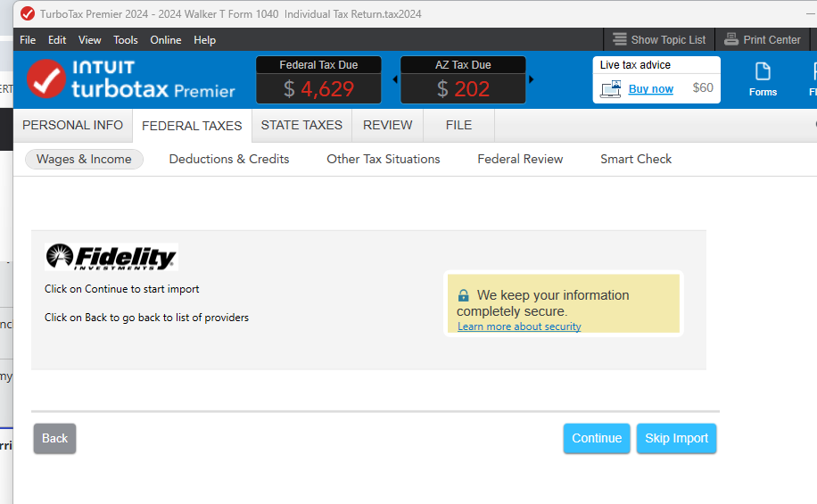Open the Edit menu
This screenshot has height=504, width=817.
57,40
